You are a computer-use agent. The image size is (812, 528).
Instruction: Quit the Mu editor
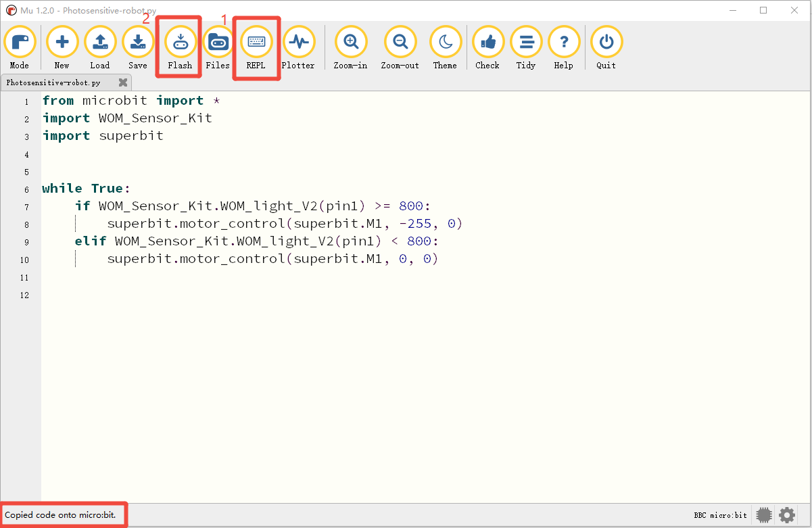606,48
